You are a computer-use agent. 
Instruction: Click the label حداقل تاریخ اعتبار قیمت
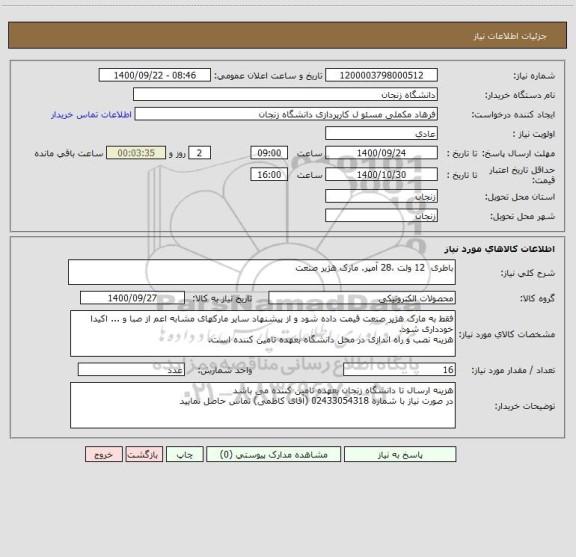point(522,175)
